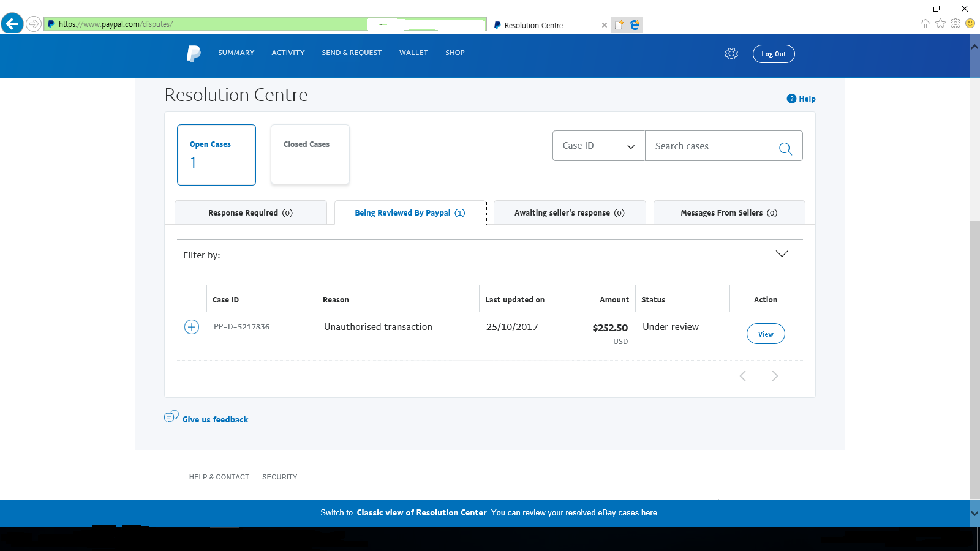This screenshot has width=980, height=551.
Task: Click into the Search cases field
Action: point(706,146)
